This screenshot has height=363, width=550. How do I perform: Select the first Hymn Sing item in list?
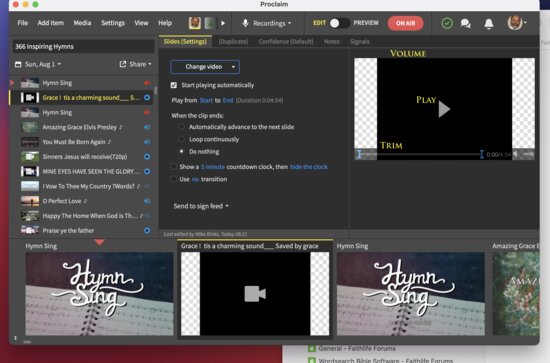click(82, 83)
